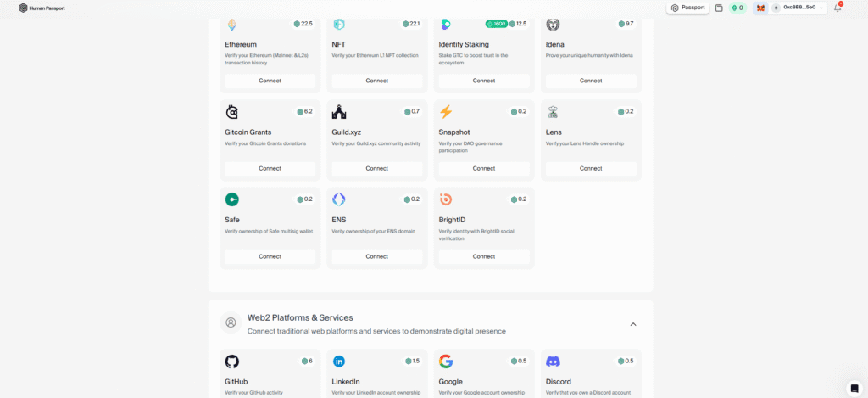This screenshot has width=868, height=398.
Task: Connect the ENS stamp
Action: (x=377, y=256)
